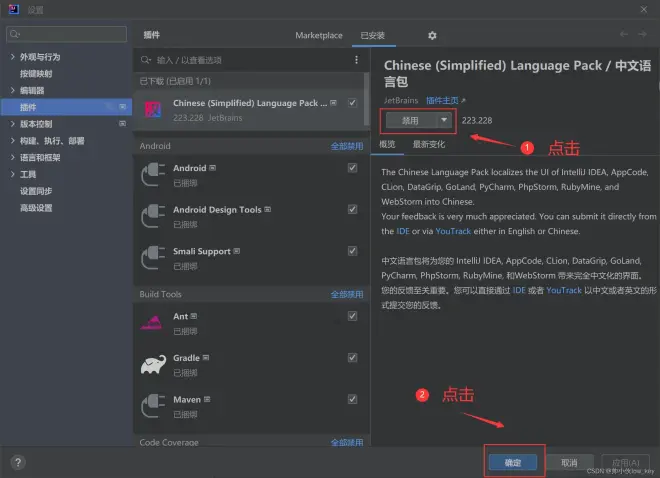Disable the Ant plugin checkbox

point(352,316)
